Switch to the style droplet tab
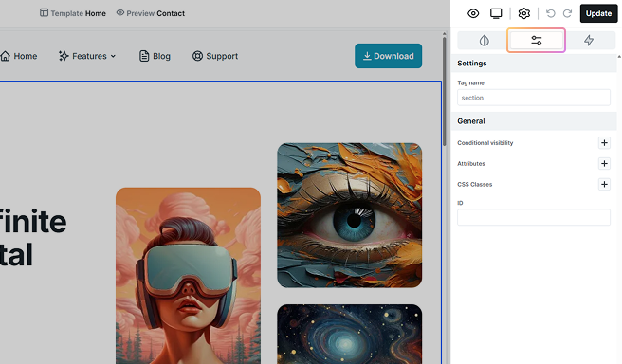The width and height of the screenshot is (622, 364). click(x=484, y=41)
